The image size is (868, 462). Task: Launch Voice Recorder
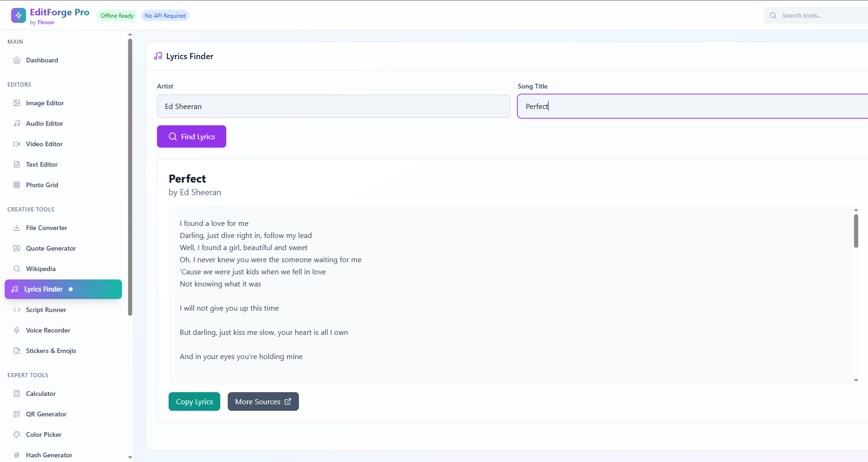63,330
